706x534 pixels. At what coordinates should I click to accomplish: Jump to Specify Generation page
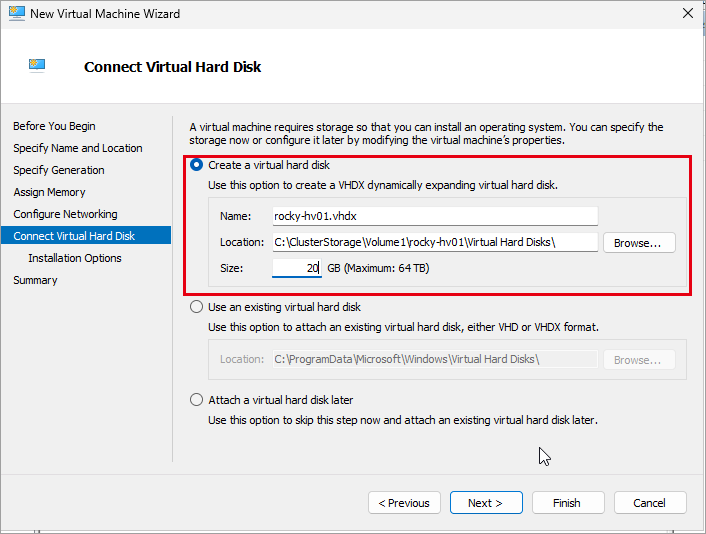click(x=59, y=170)
